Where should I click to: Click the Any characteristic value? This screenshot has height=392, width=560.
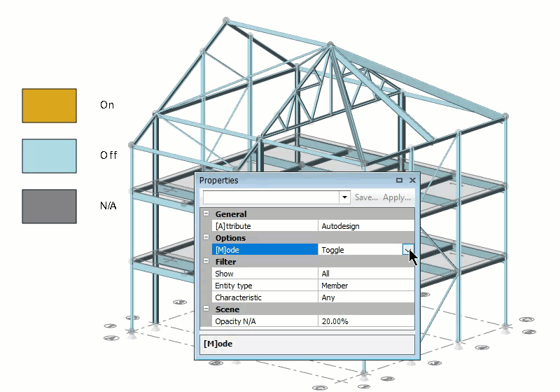[x=366, y=297]
